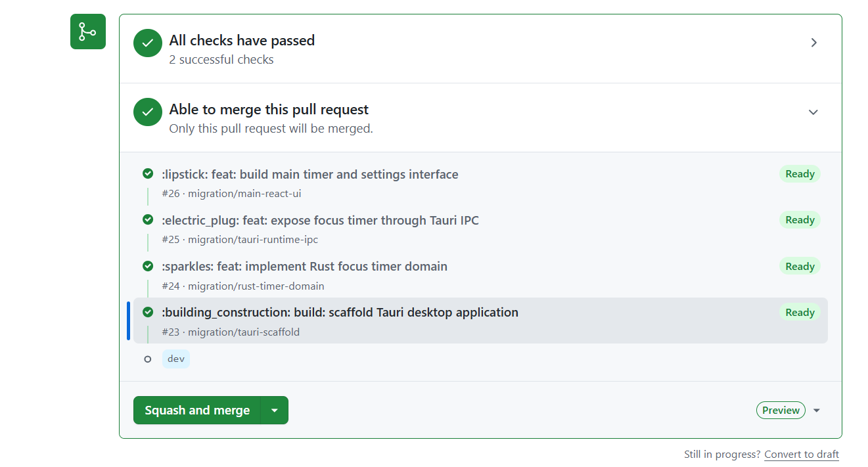Click the Convert to draft link
This screenshot has width=868, height=467.
pos(802,455)
